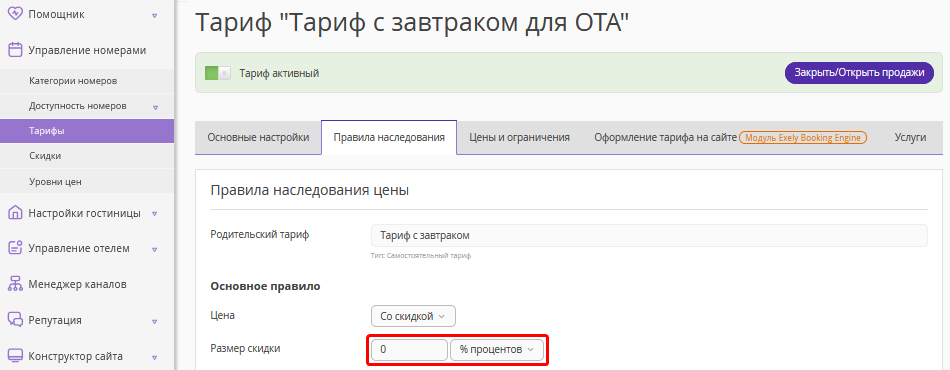Expand the Управление отелем arrow
The image size is (950, 370).
pos(155,249)
